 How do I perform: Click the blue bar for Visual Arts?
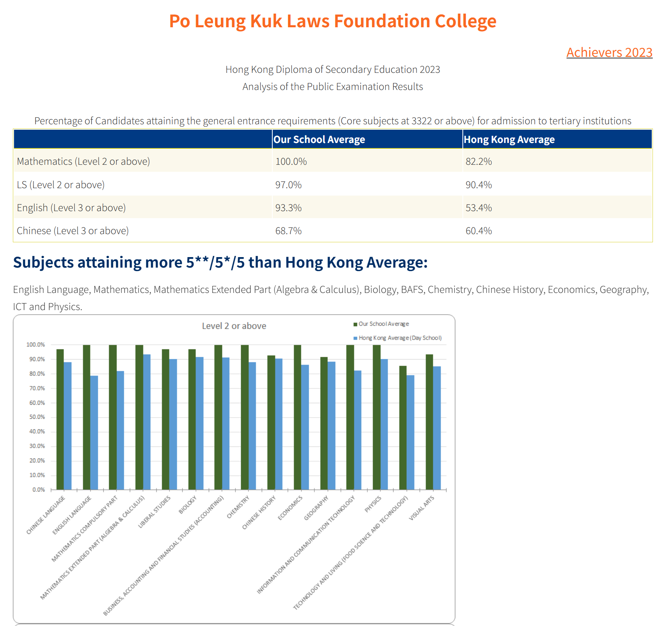437,429
